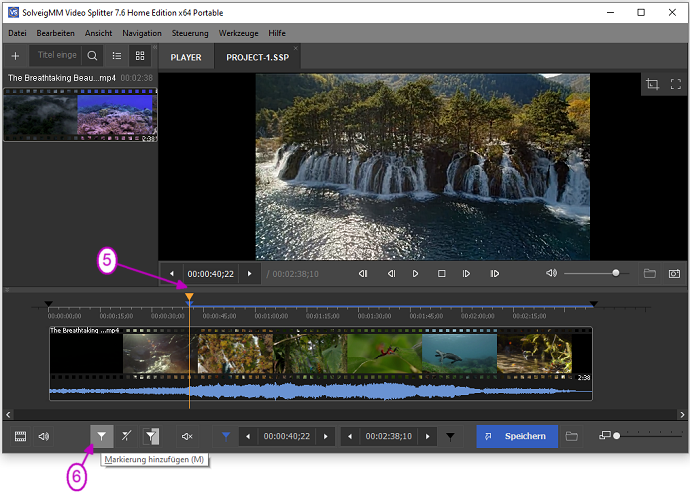Image resolution: width=690 pixels, height=501 pixels.
Task: Edit left marker time 00:00:40;22
Action: point(286,436)
